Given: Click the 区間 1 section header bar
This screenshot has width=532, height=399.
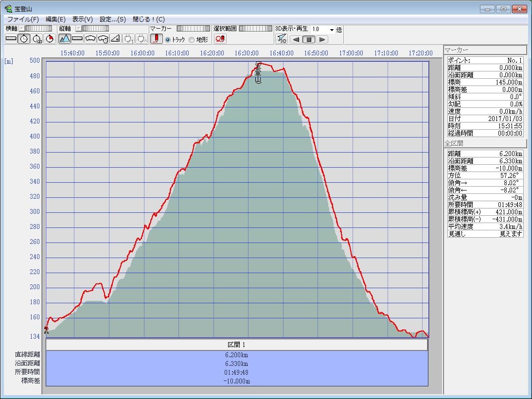Looking at the screenshot, I should tap(237, 345).
